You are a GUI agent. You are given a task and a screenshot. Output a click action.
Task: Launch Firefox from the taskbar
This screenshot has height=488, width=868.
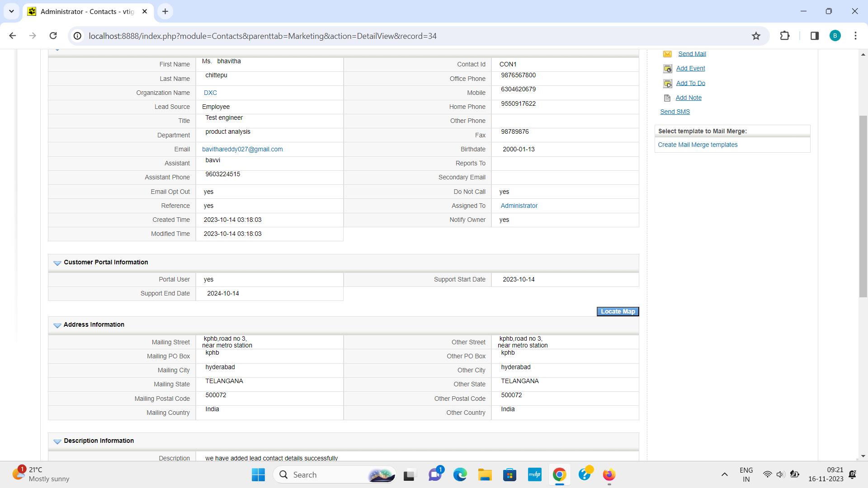coord(609,475)
